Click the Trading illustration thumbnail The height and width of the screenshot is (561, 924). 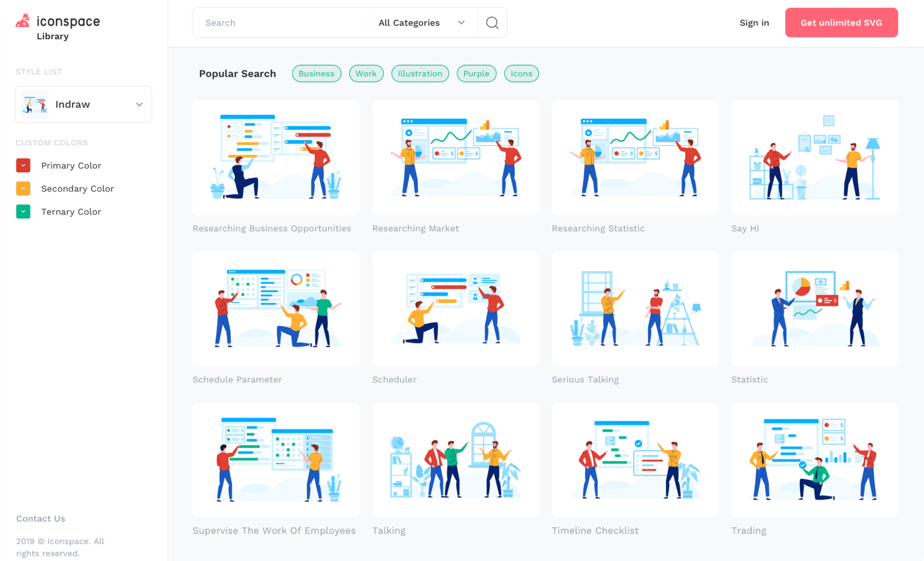pos(814,460)
